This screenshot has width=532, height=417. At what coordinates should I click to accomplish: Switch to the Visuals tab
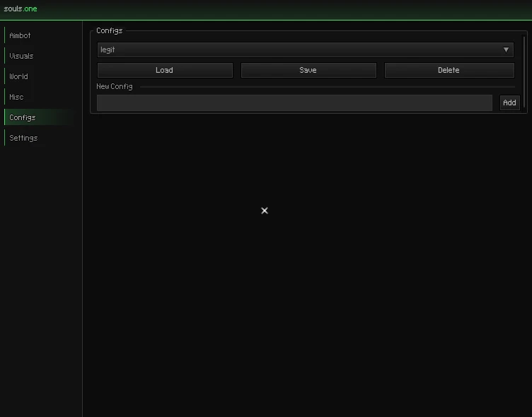tap(40, 56)
